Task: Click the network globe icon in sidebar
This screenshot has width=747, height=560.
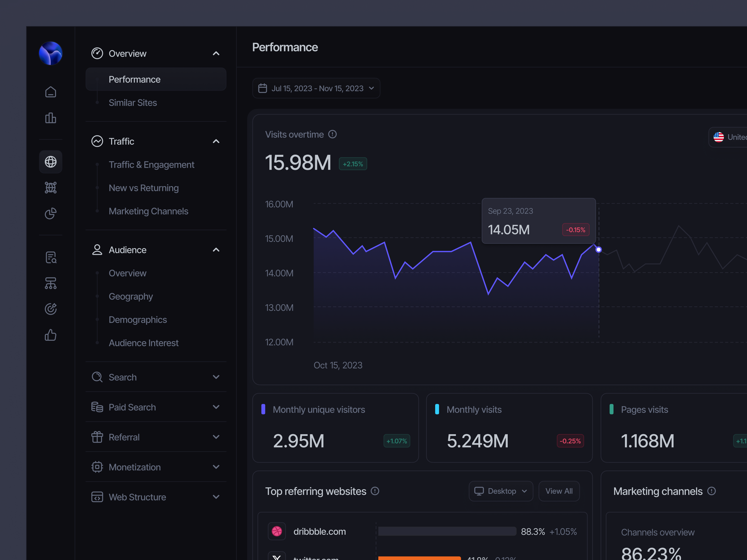Action: (50, 188)
